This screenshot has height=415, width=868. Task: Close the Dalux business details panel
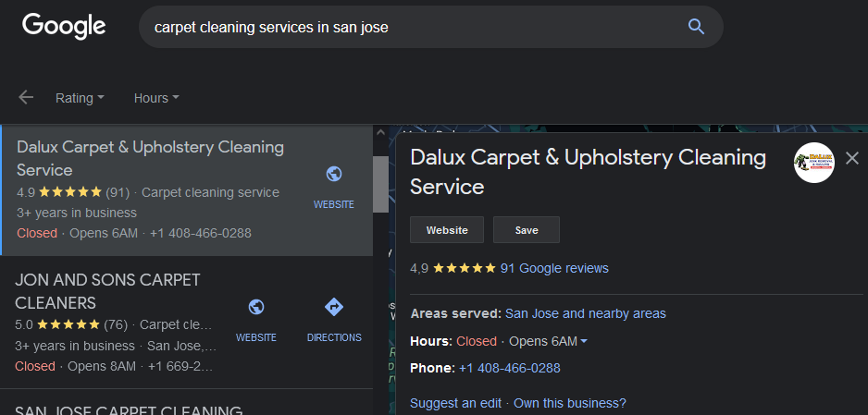pyautogui.click(x=852, y=159)
